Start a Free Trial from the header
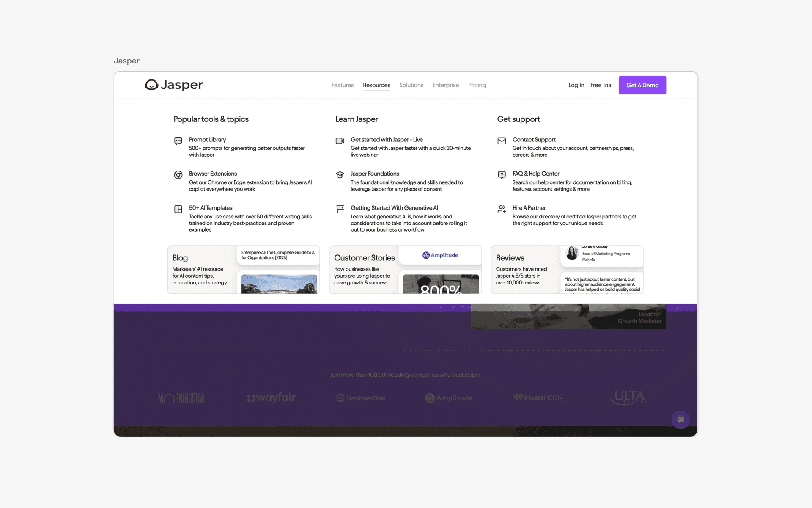 click(601, 85)
